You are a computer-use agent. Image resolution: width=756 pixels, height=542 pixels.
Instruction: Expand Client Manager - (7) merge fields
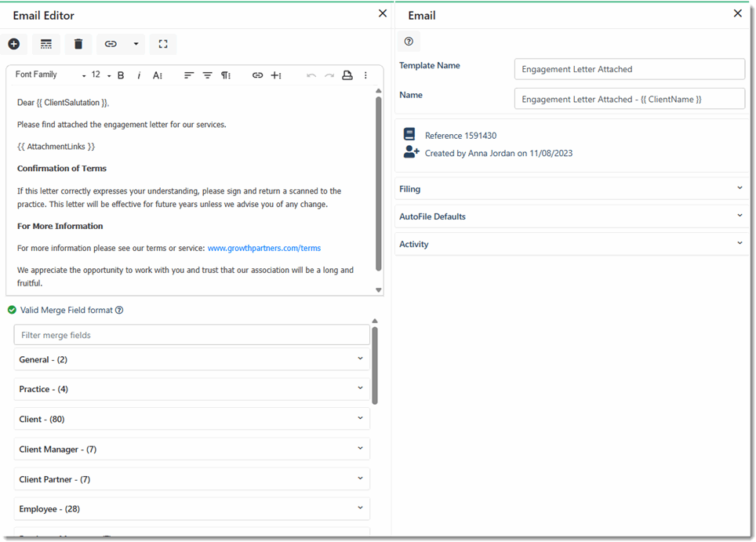tap(192, 449)
